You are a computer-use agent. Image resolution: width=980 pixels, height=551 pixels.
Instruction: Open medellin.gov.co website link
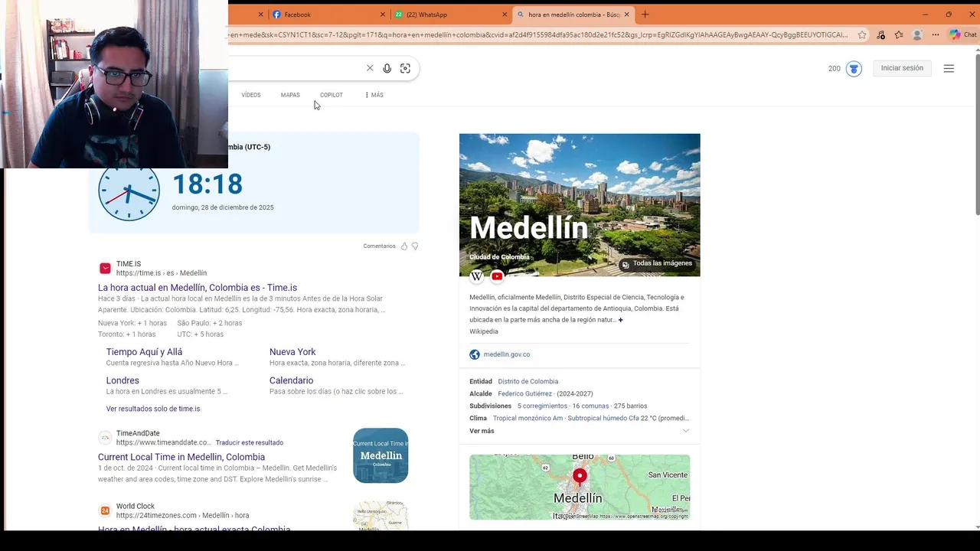(507, 354)
